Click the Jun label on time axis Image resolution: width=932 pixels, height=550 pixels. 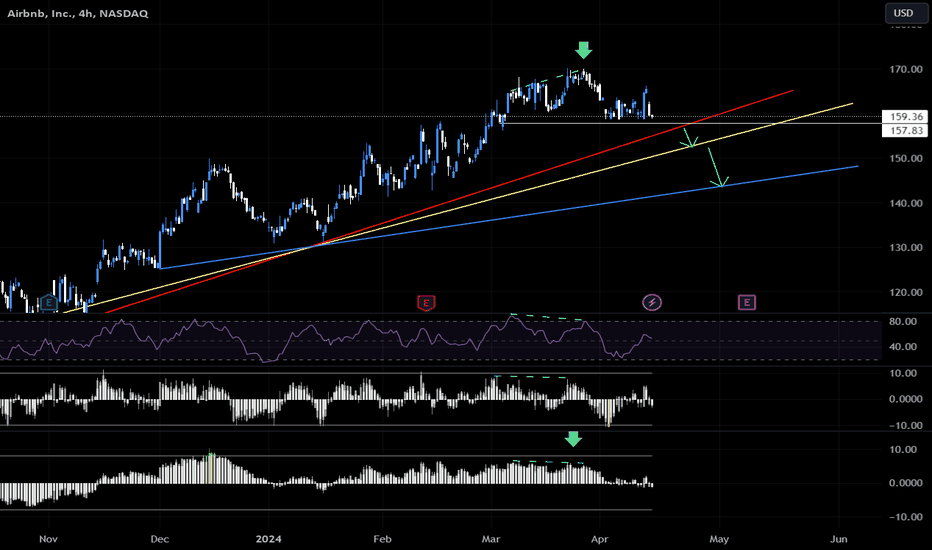click(x=839, y=539)
